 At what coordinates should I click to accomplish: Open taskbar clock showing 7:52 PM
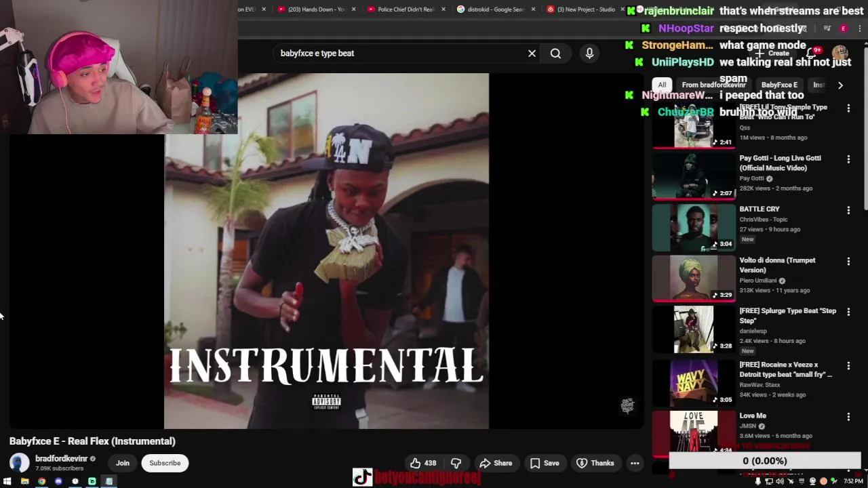click(x=853, y=481)
